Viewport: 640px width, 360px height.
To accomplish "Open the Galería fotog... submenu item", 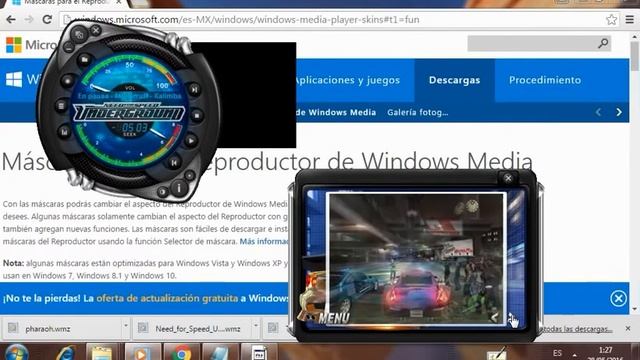I will [x=418, y=112].
